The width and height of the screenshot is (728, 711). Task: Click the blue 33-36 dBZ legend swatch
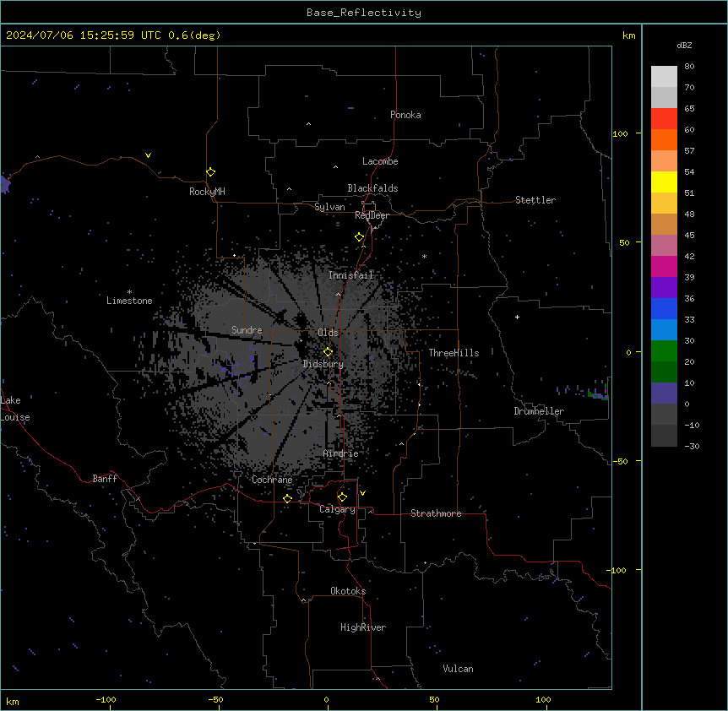coord(664,308)
